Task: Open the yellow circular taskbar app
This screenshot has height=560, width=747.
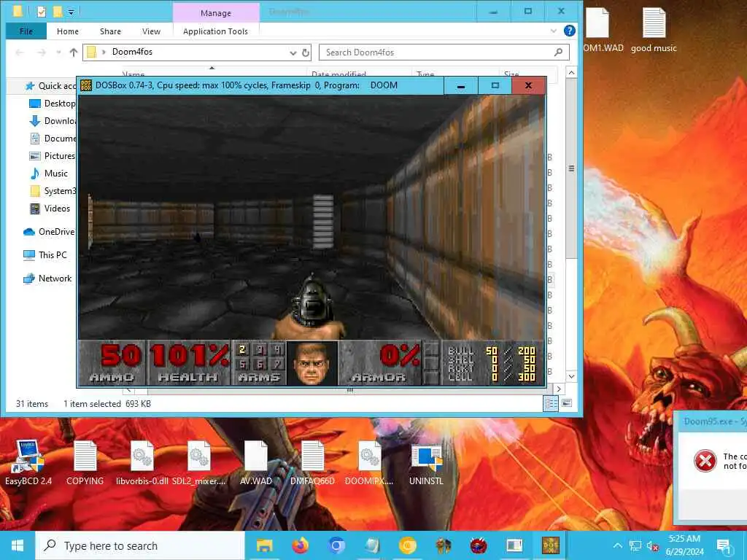Action: pos(407,545)
